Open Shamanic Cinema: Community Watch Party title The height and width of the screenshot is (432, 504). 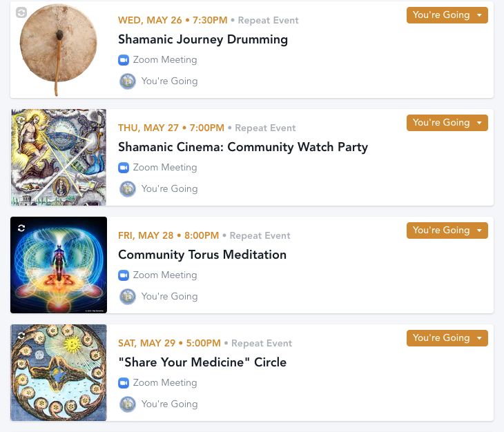[243, 147]
